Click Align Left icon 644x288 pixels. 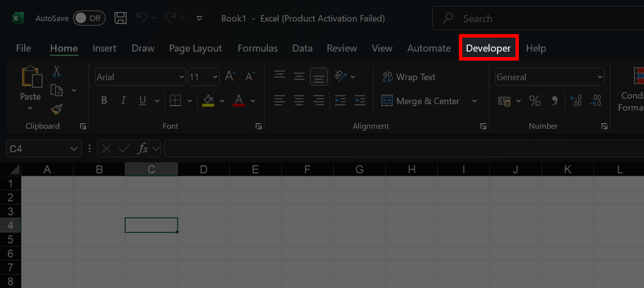280,101
